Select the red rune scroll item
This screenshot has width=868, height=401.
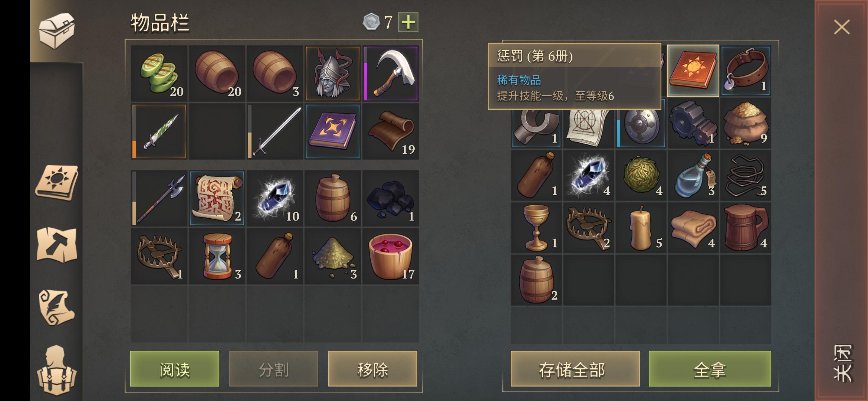point(217,198)
